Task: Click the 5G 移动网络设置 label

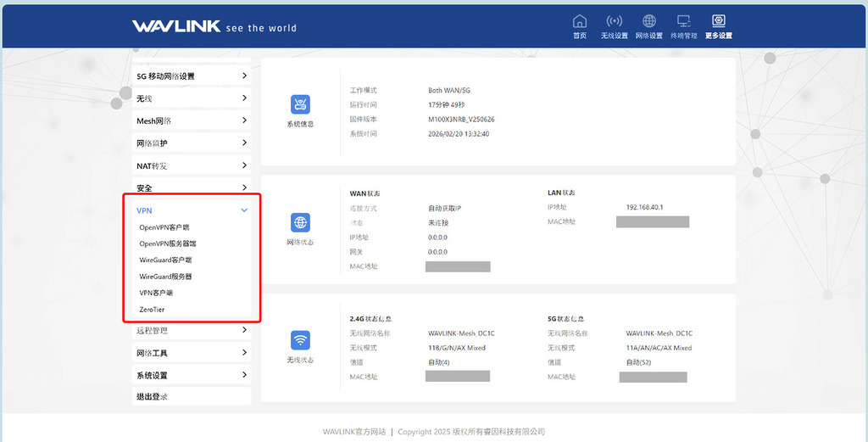Action: coord(165,76)
